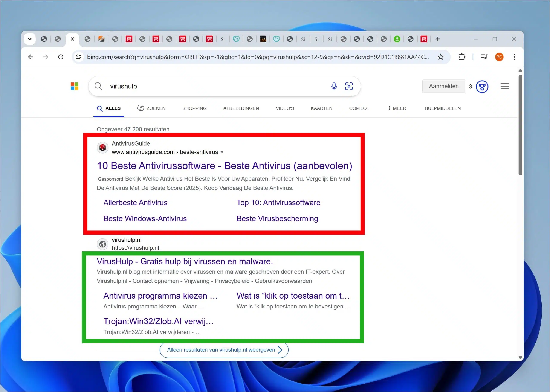The height and width of the screenshot is (392, 550).
Task: Open VirusHulp - Gratis hulp result title
Action: [185, 261]
